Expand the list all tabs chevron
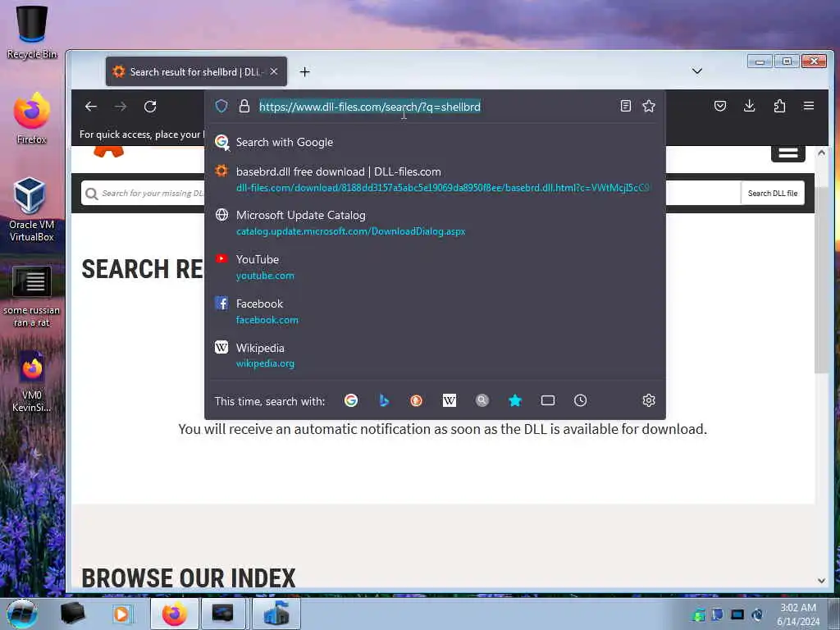 tap(697, 71)
